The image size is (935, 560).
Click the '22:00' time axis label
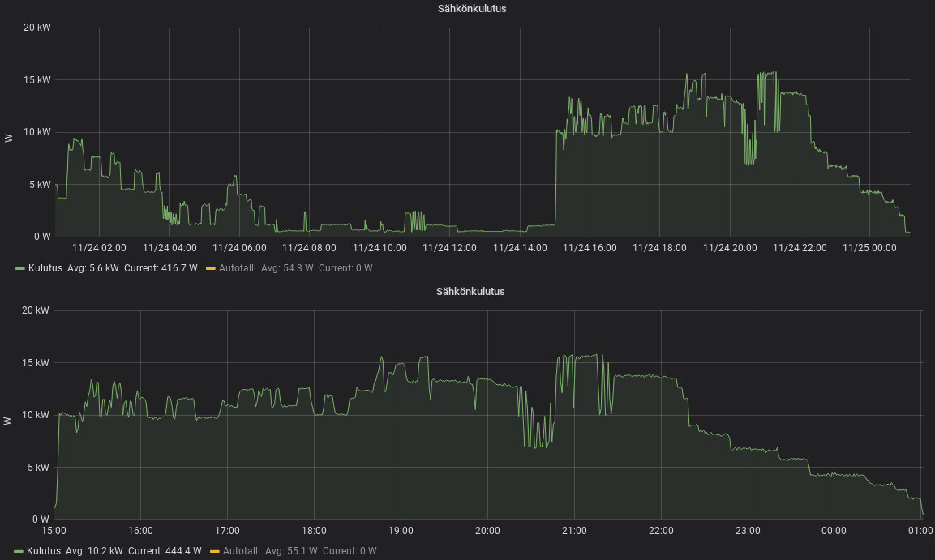pos(661,531)
